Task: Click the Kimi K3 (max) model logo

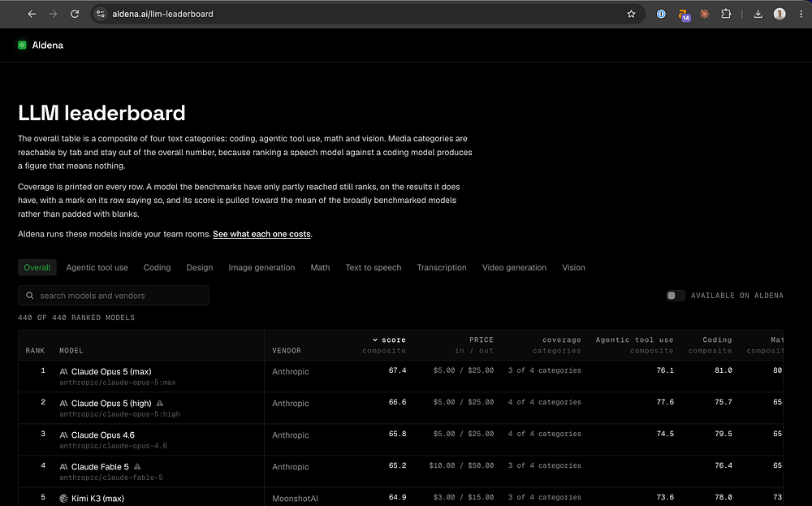Action: (63, 498)
